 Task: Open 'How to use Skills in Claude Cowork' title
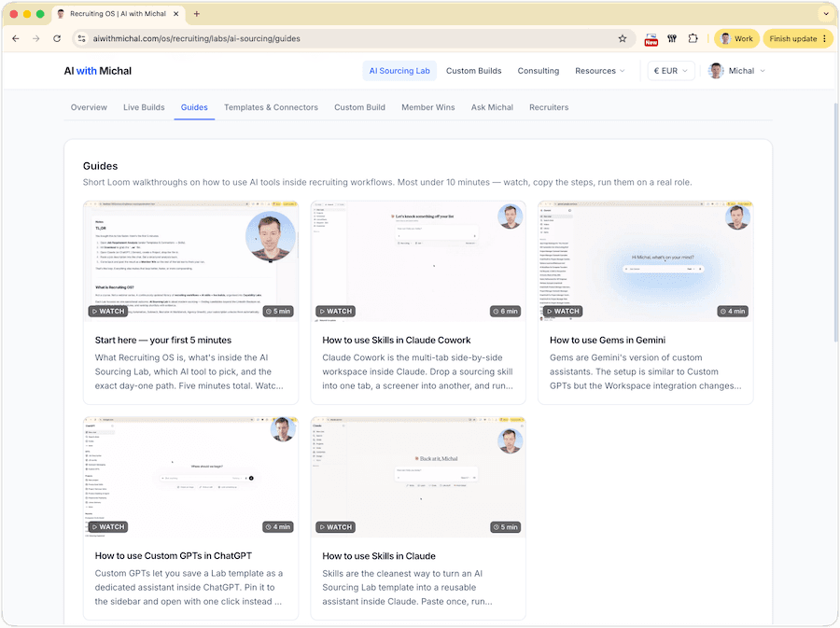pyautogui.click(x=397, y=340)
